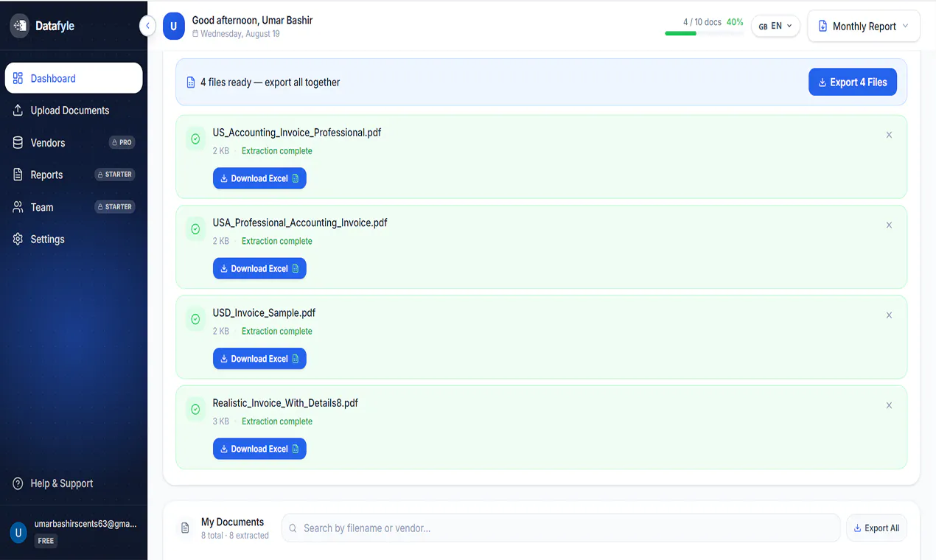Click filename US_Accounting_Invoice_Professional.pdf
Viewport: 936px width, 560px height.
click(x=297, y=133)
